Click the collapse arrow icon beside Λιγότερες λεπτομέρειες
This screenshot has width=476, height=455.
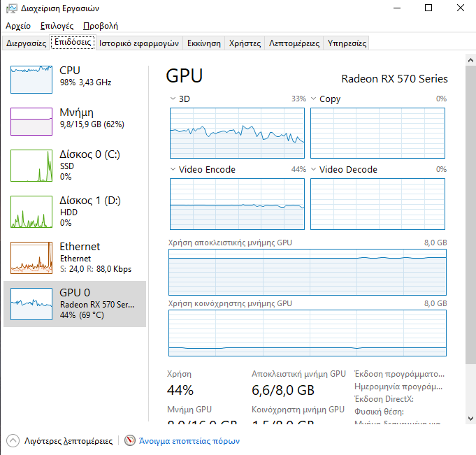click(x=13, y=441)
